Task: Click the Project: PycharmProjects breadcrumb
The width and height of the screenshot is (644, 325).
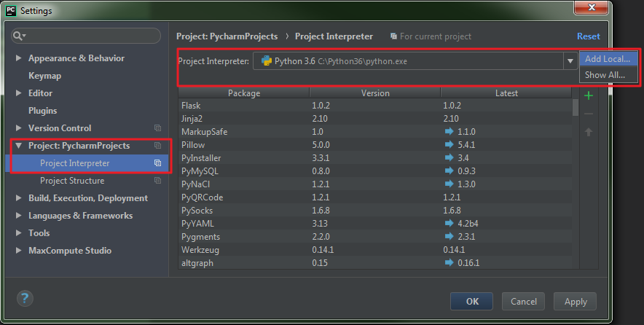Action: point(227,36)
